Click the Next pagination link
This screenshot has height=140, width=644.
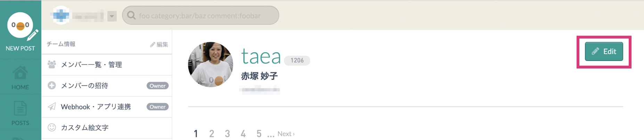286,134
